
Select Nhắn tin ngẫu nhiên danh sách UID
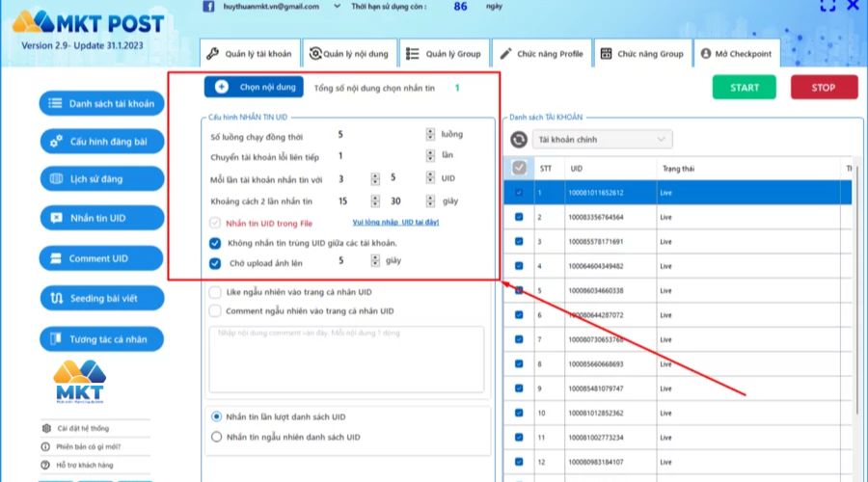(x=216, y=437)
